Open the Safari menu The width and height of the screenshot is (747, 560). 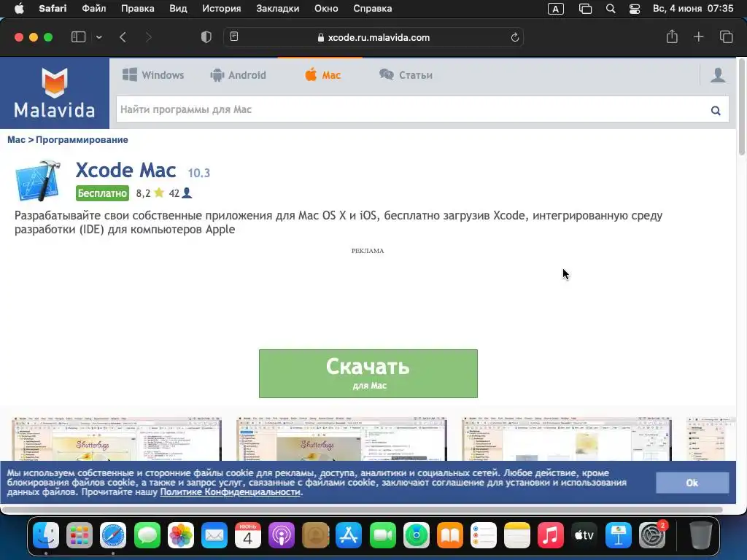(x=53, y=9)
